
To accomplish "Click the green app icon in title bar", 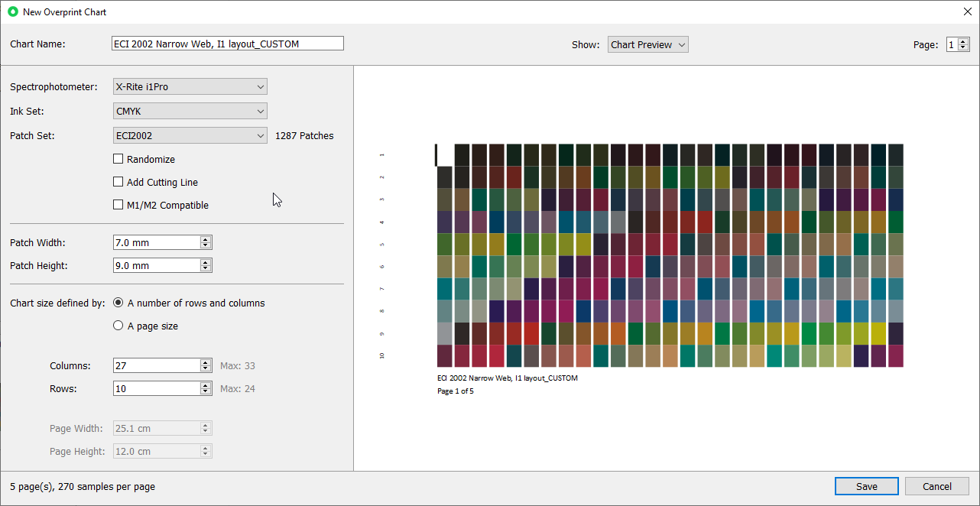I will click(x=12, y=11).
